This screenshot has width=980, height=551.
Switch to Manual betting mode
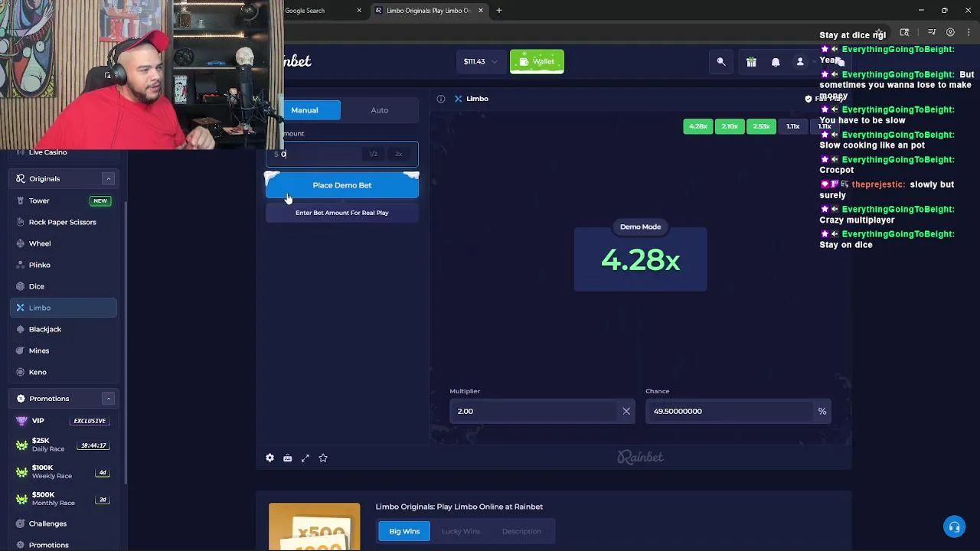(x=304, y=110)
